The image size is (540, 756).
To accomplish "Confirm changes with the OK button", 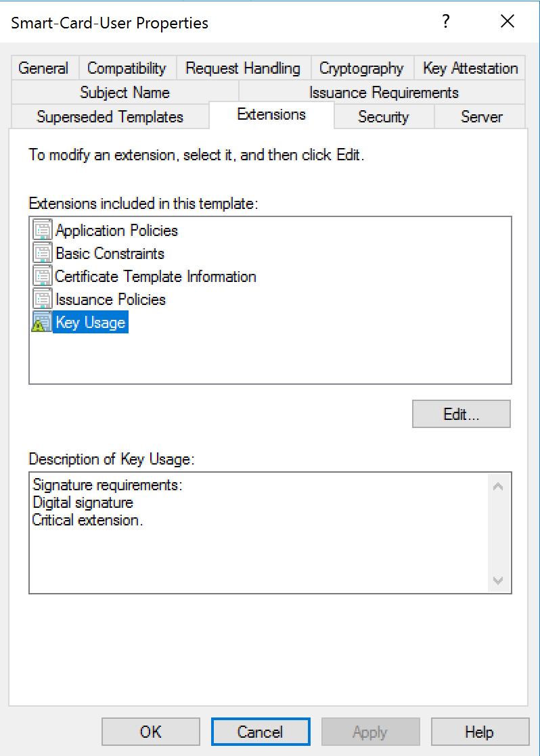I will [x=150, y=732].
